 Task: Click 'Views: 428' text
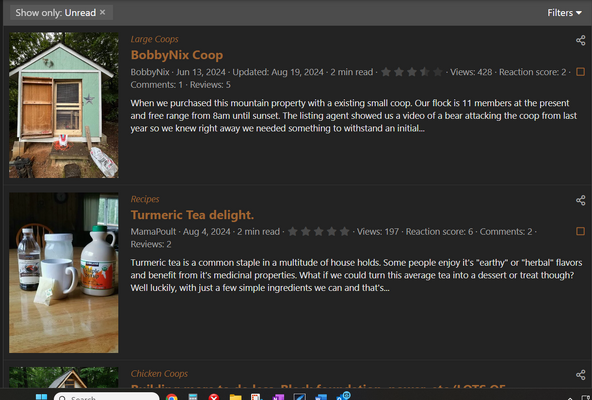(x=471, y=72)
